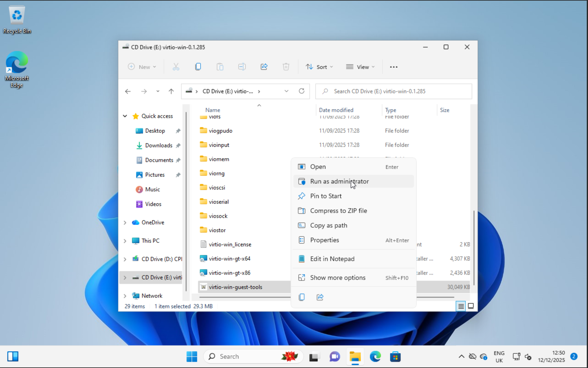Click the Share toolbar icon
Image resolution: width=588 pixels, height=368 pixels.
tap(264, 67)
